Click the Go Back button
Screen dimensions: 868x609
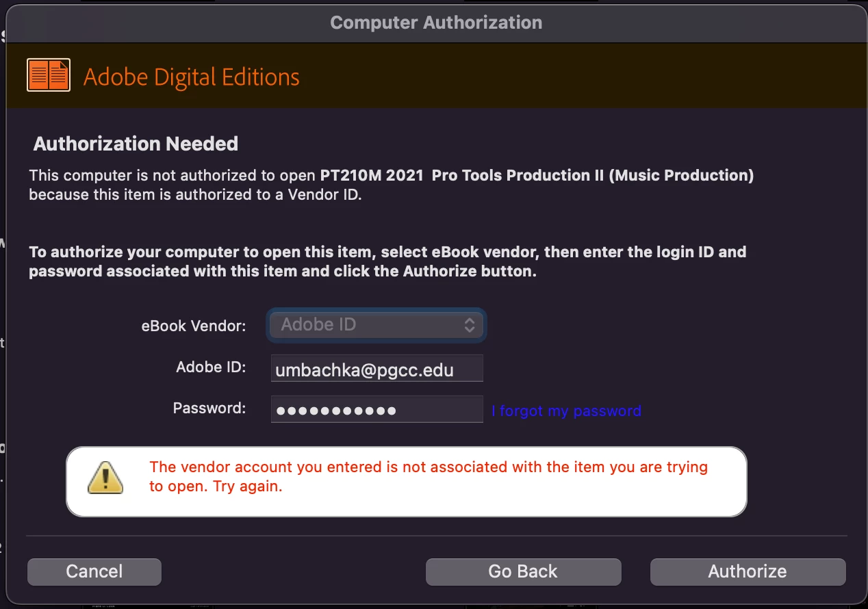pyautogui.click(x=523, y=571)
